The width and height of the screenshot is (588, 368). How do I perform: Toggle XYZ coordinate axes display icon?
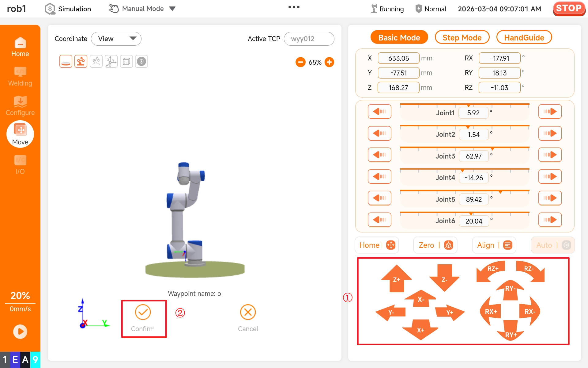click(111, 62)
